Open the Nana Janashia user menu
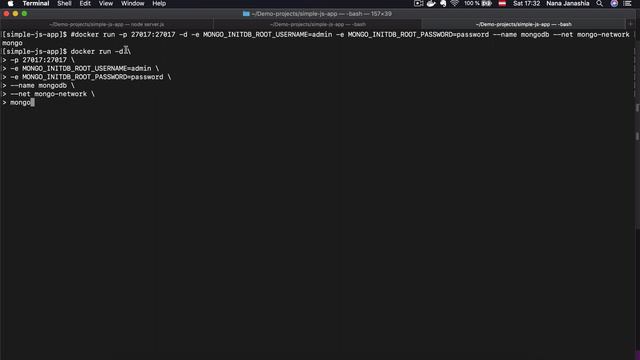Image resolution: width=640 pixels, height=360 pixels. point(568,4)
